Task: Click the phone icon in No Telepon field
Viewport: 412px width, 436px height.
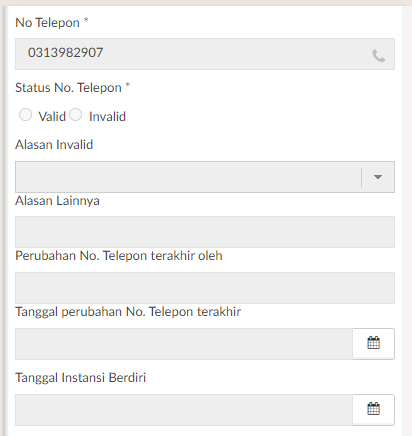Action: click(378, 56)
